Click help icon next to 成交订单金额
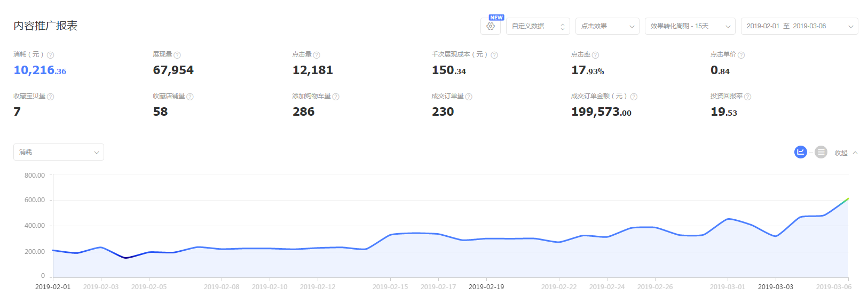The width and height of the screenshot is (868, 295). [x=634, y=97]
